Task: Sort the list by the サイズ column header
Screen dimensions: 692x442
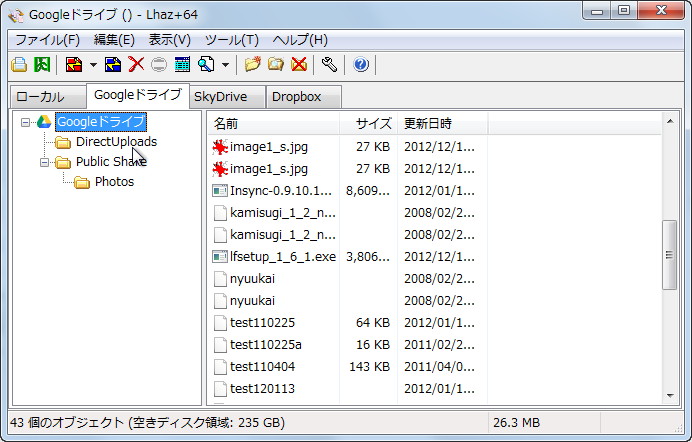Action: [369, 124]
